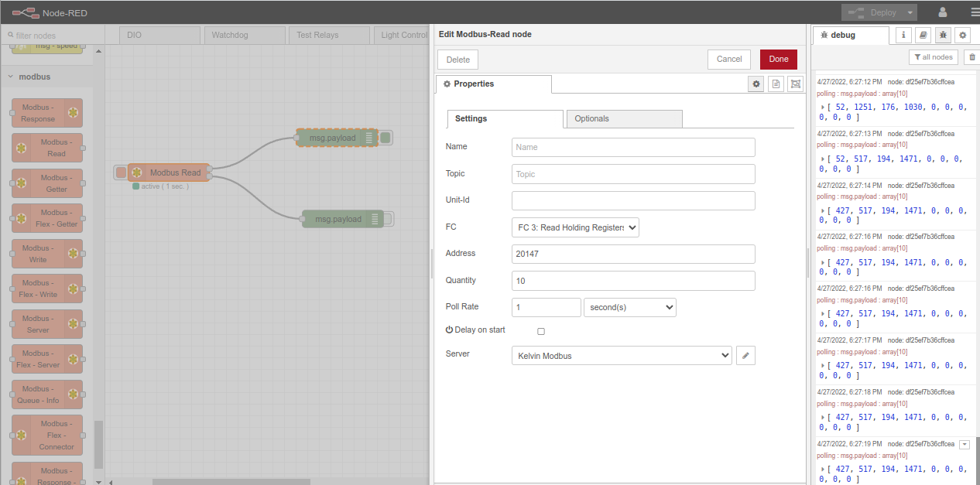Open the help book sidebar icon
The height and width of the screenshot is (485, 980).
point(923,35)
